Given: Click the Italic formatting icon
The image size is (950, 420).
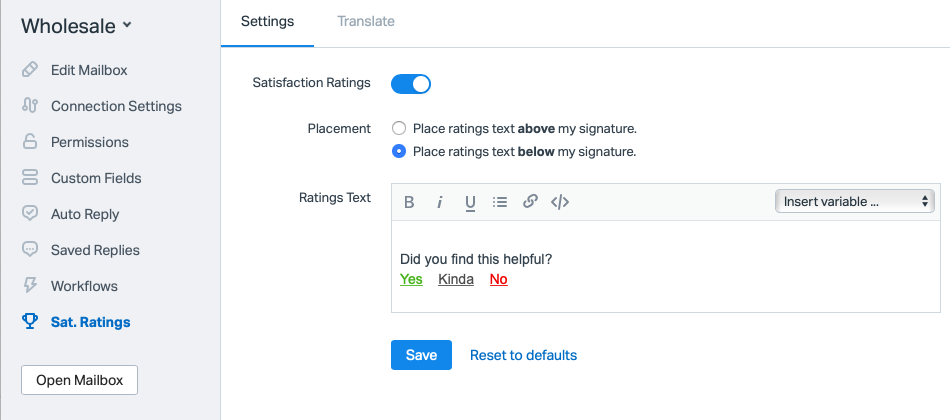Looking at the screenshot, I should 439,202.
